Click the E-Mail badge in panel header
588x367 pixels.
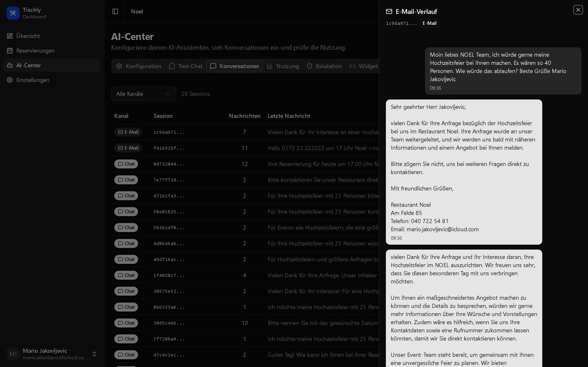tap(429, 23)
